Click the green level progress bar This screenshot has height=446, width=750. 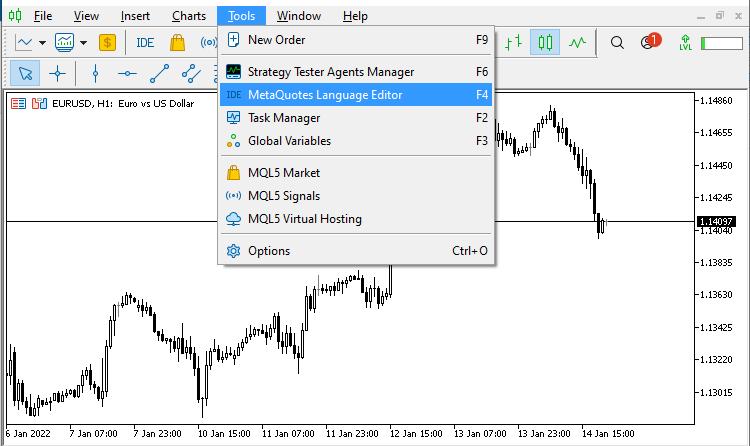(721, 43)
